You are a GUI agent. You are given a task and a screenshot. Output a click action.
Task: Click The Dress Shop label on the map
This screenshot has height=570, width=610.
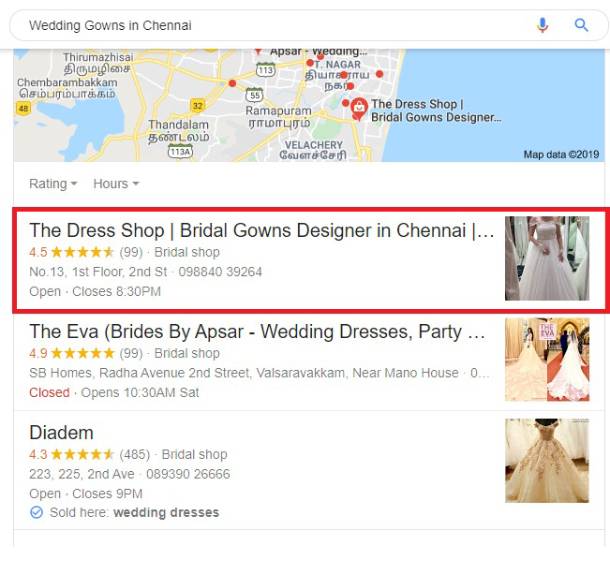point(436,110)
